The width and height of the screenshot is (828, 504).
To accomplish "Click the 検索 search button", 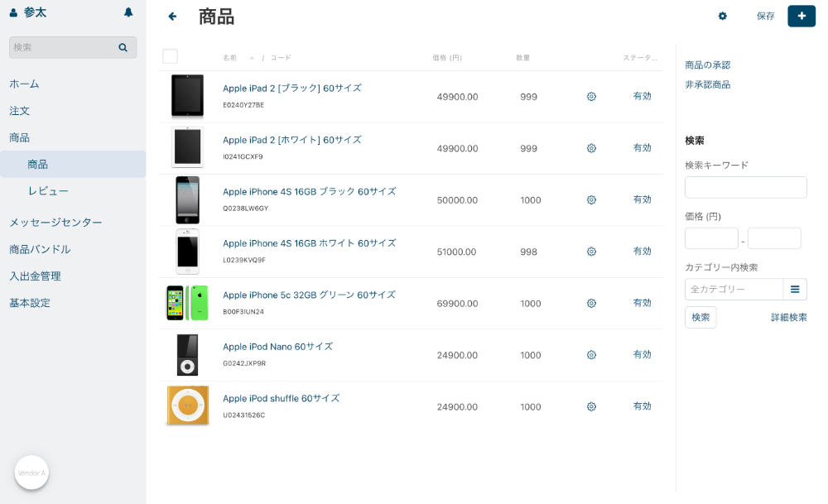I will 700,317.
